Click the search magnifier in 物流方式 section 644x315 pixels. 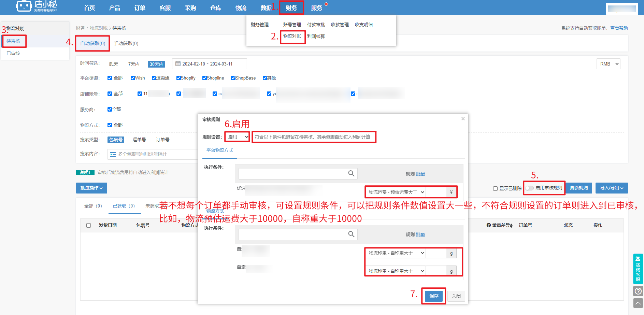351,234
